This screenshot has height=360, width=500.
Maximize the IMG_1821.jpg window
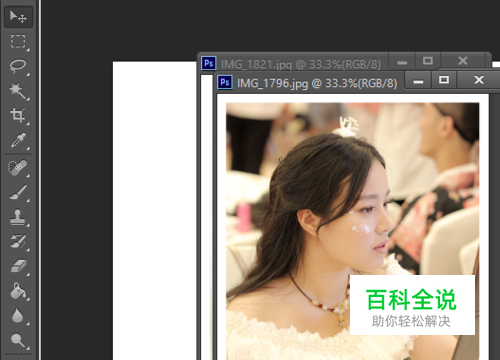(428, 61)
